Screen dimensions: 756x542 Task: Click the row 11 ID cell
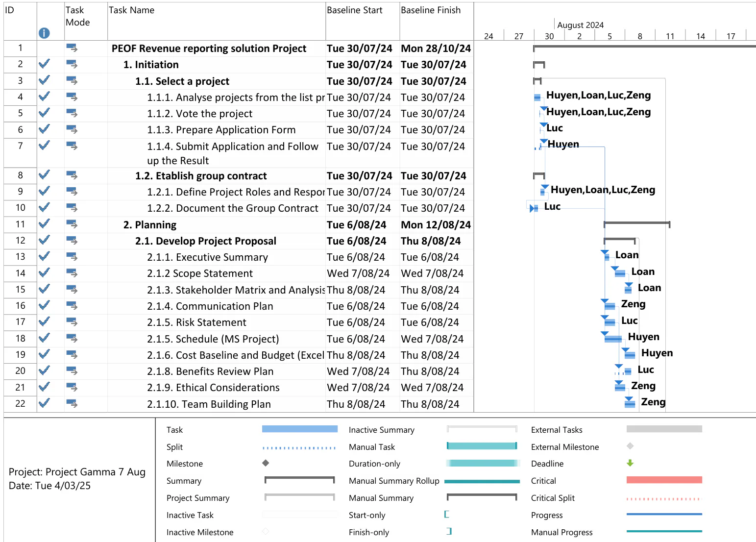coord(20,224)
